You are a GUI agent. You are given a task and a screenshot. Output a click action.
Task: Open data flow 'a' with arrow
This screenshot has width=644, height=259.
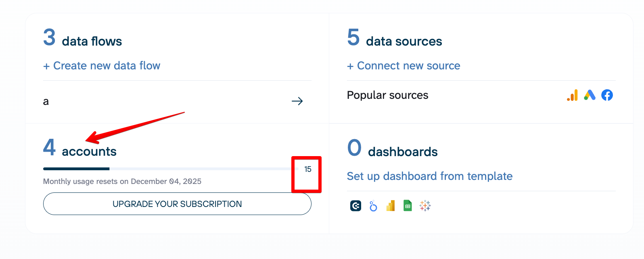tap(297, 101)
